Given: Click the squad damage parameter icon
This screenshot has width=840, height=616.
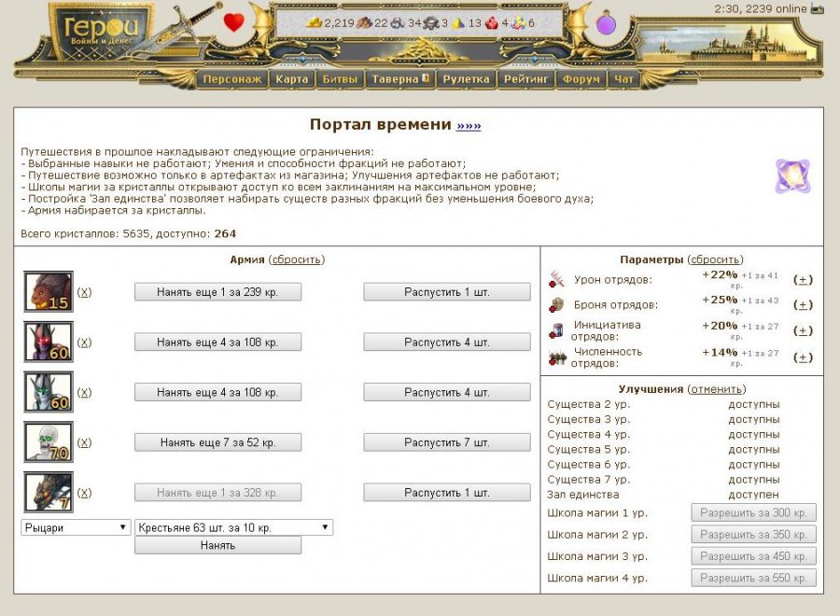Looking at the screenshot, I should (x=557, y=278).
